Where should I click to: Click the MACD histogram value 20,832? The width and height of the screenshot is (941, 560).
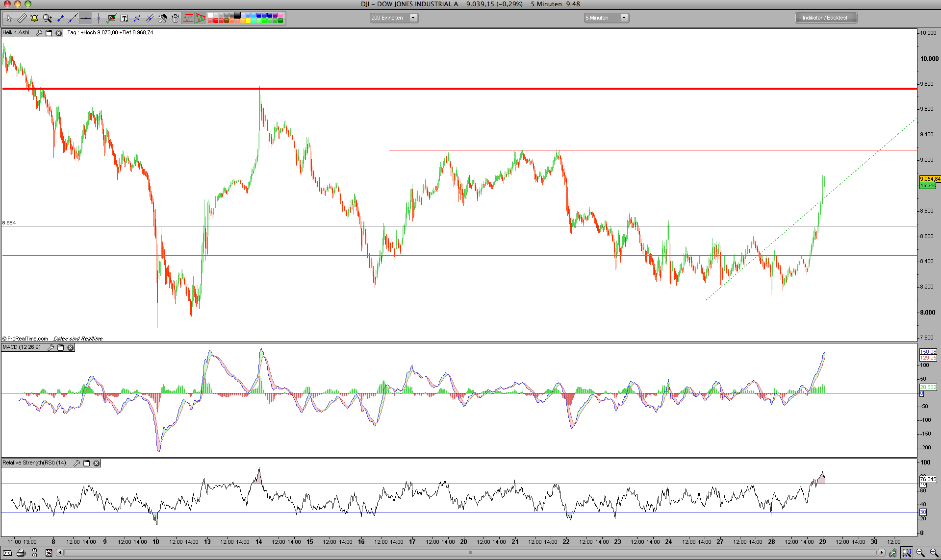[928, 387]
